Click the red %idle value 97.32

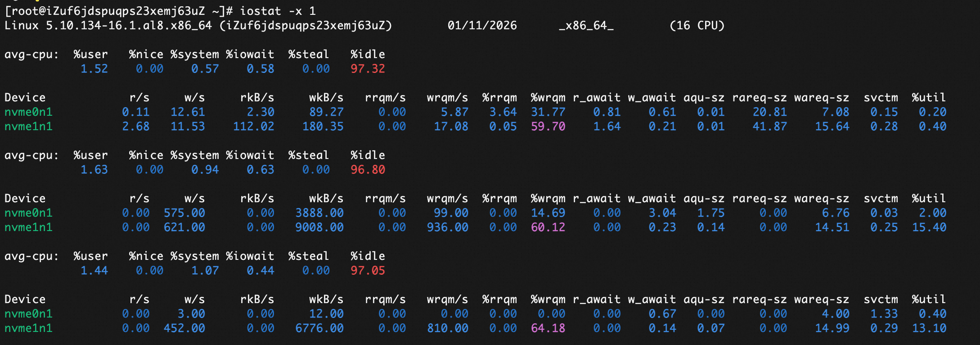tap(368, 69)
